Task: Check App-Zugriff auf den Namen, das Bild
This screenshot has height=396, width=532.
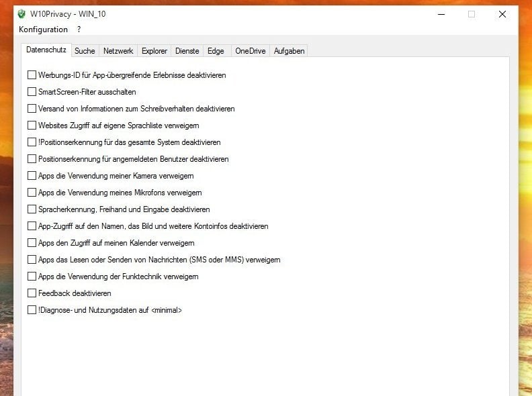Action: (x=32, y=226)
